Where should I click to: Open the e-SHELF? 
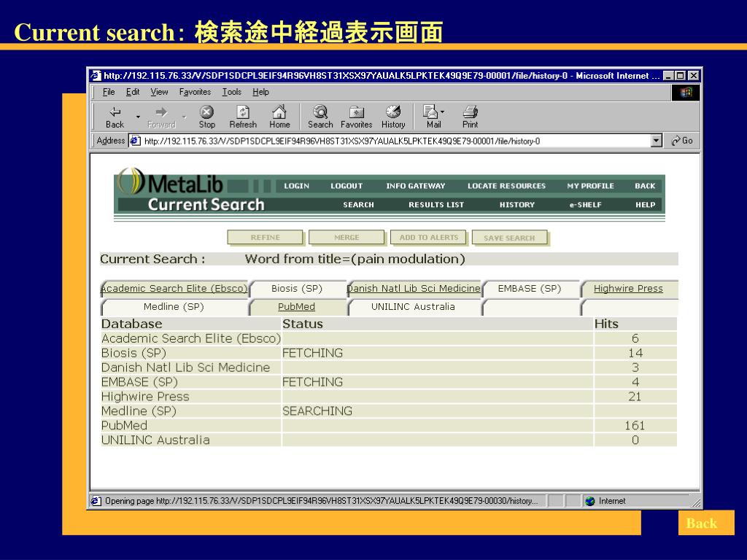[x=586, y=205]
